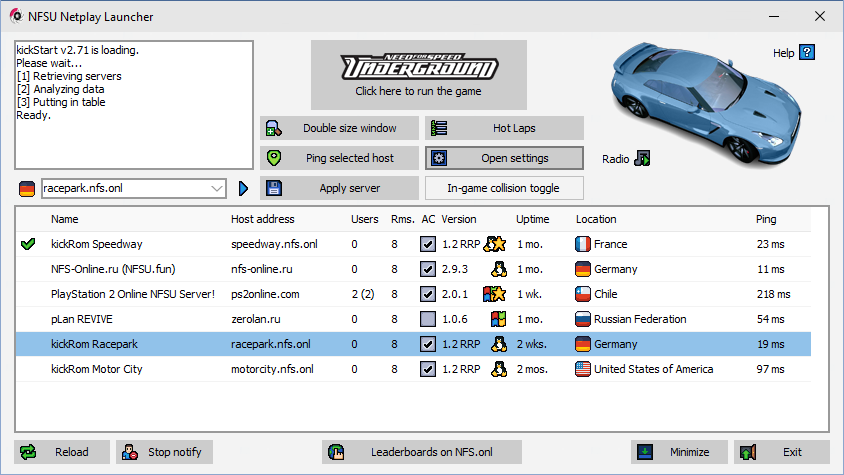Select kickRom Speedway server row
Viewport: 844px width, 475px height.
coord(413,244)
